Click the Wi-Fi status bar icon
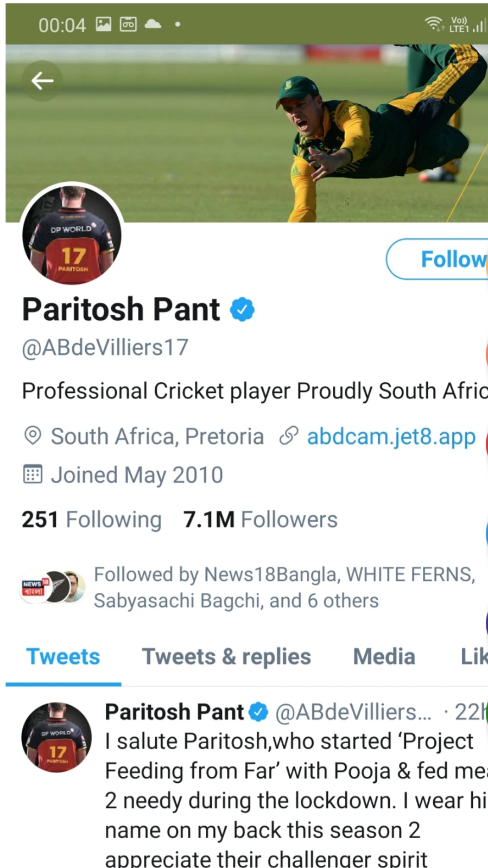The image size is (488, 868). (x=434, y=23)
